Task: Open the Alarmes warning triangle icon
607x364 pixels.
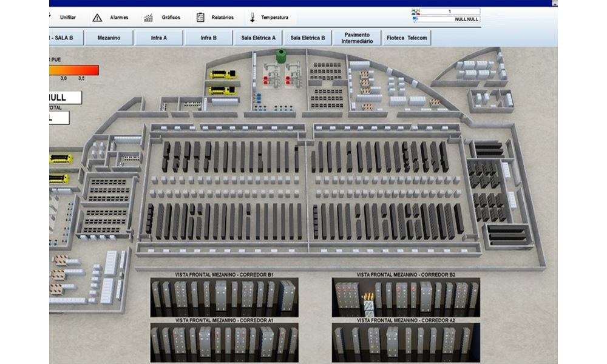Action: [97, 18]
